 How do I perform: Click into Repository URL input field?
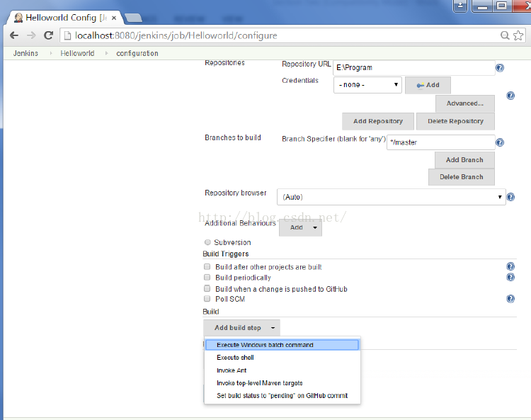414,68
